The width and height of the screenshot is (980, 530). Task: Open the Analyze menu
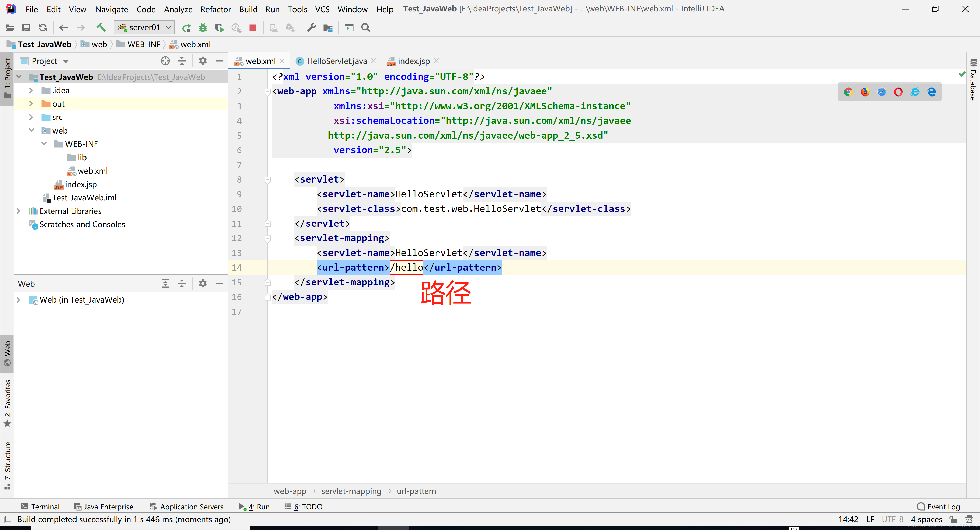pyautogui.click(x=178, y=9)
